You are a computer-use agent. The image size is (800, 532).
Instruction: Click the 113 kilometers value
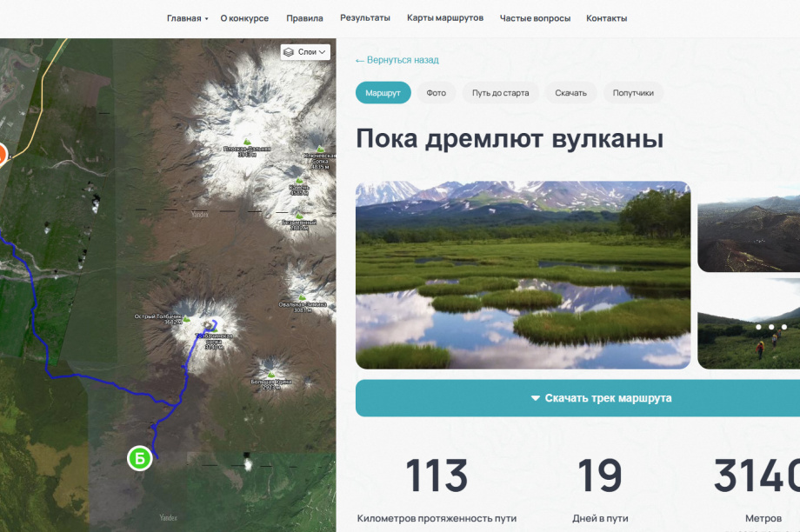tap(437, 475)
